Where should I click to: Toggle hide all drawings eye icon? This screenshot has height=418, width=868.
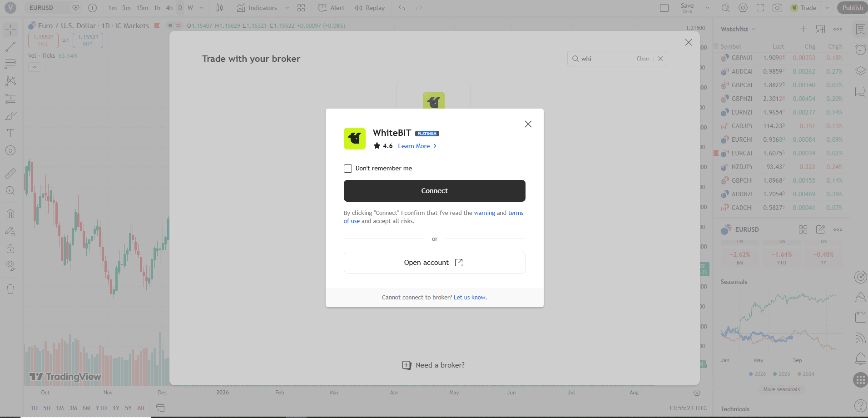coord(10,266)
